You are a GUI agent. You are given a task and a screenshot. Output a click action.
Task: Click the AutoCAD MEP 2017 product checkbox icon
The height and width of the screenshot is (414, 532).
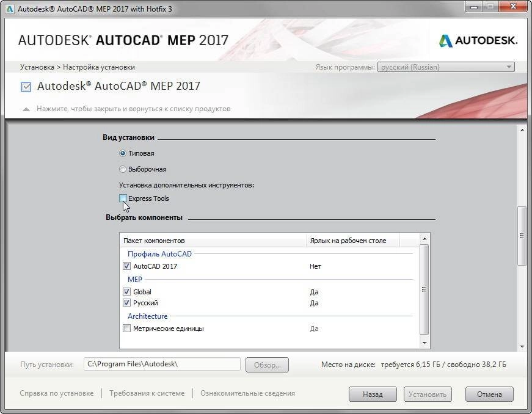(26, 87)
